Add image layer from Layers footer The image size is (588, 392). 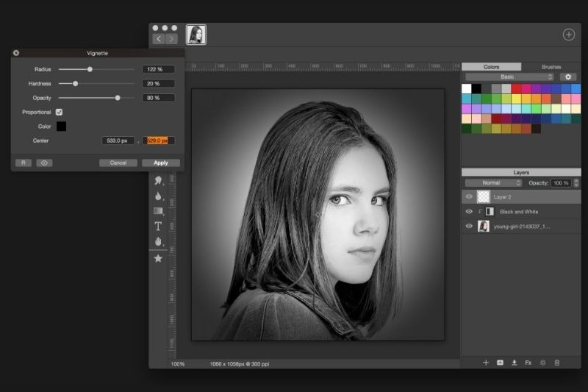(500, 363)
